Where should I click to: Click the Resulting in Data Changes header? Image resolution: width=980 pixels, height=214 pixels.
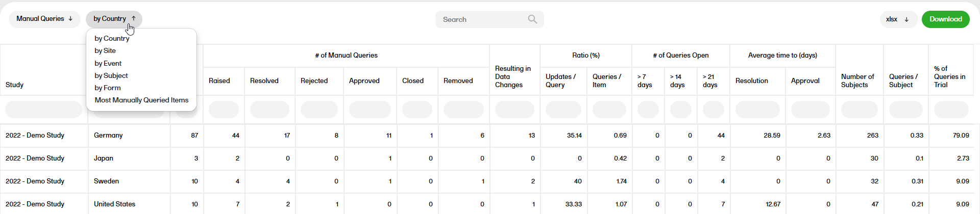tap(513, 76)
